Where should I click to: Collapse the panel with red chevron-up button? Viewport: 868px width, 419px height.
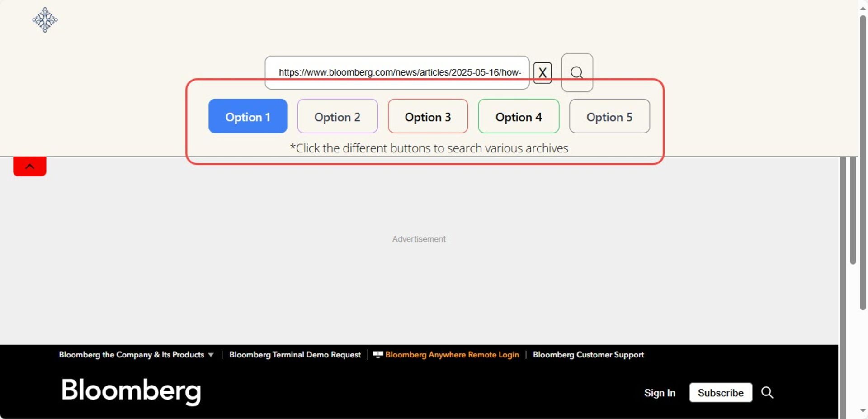point(30,166)
